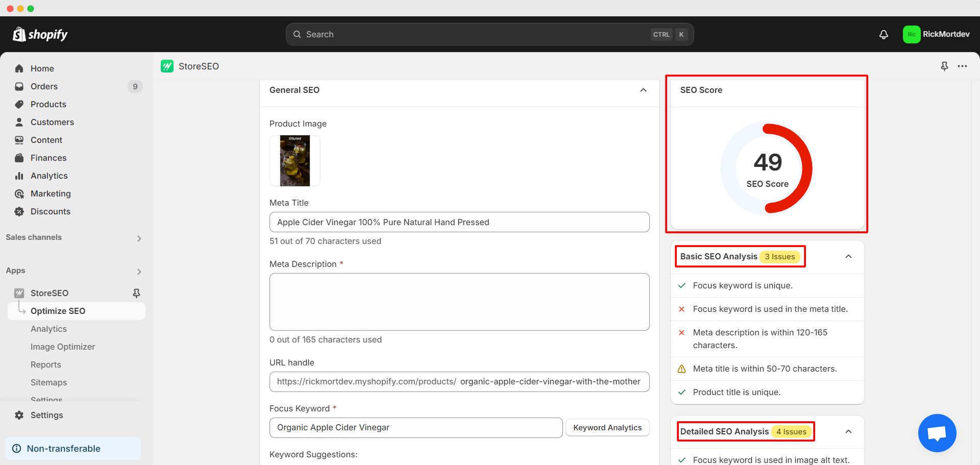Unpin StoreSEO from the sidebar
This screenshot has width=980, height=465.
[136, 293]
